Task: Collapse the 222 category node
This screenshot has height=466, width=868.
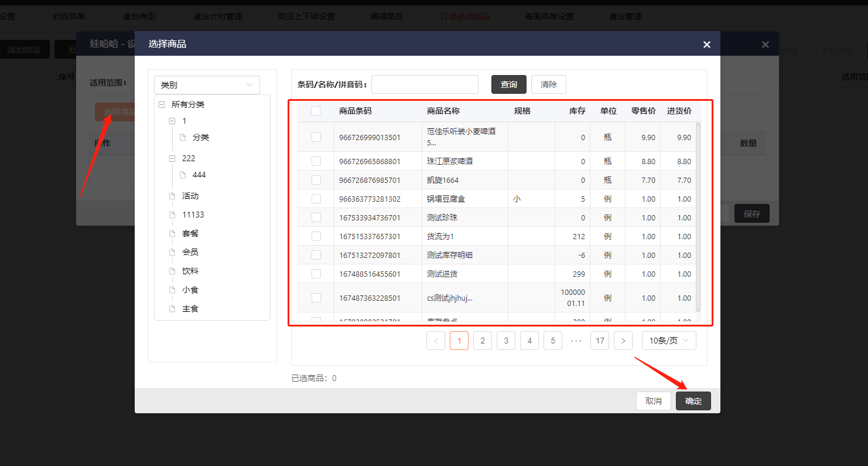Action: (172, 158)
